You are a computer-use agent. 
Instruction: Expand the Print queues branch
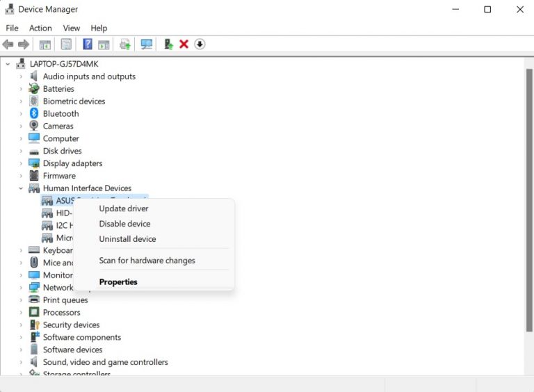[21, 300]
